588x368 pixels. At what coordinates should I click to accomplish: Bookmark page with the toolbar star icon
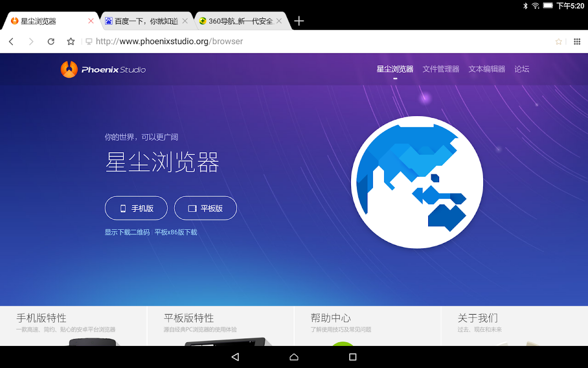pos(71,41)
